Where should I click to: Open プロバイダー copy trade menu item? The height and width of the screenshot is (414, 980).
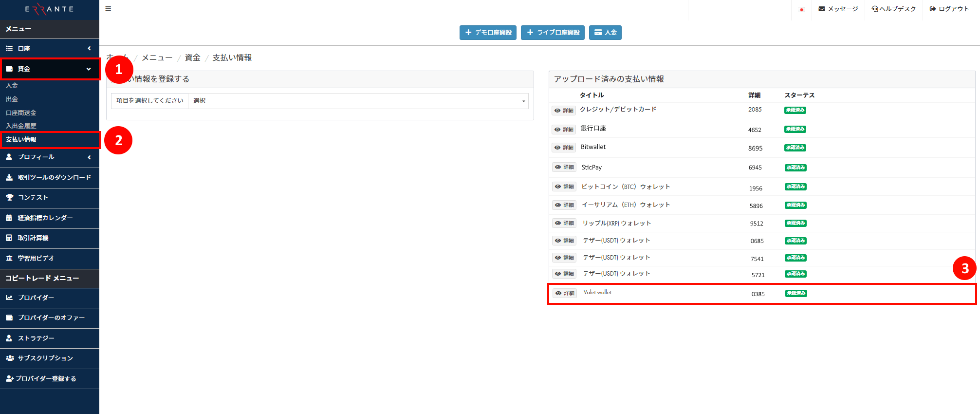coord(50,298)
